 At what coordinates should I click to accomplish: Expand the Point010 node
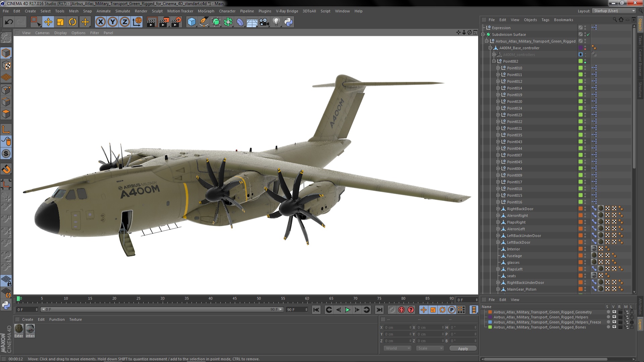tap(498, 68)
